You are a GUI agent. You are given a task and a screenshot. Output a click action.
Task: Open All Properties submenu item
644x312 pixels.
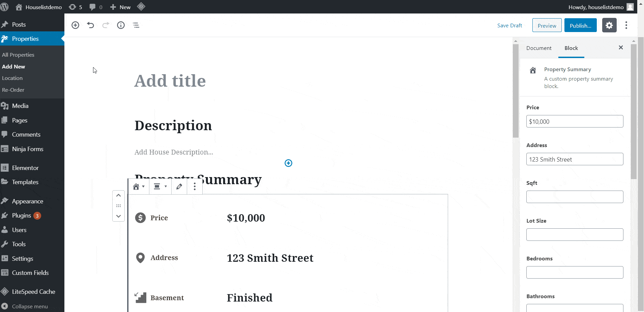coord(18,55)
